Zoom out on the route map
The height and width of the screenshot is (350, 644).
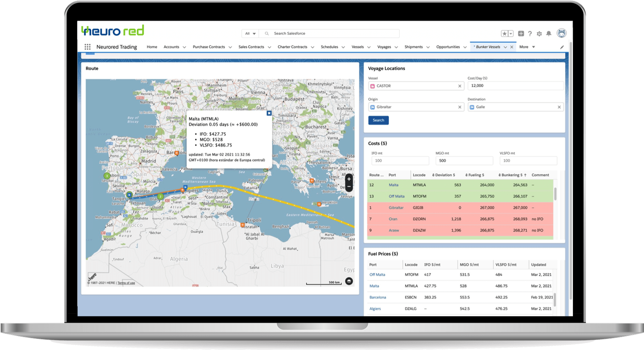pyautogui.click(x=349, y=187)
